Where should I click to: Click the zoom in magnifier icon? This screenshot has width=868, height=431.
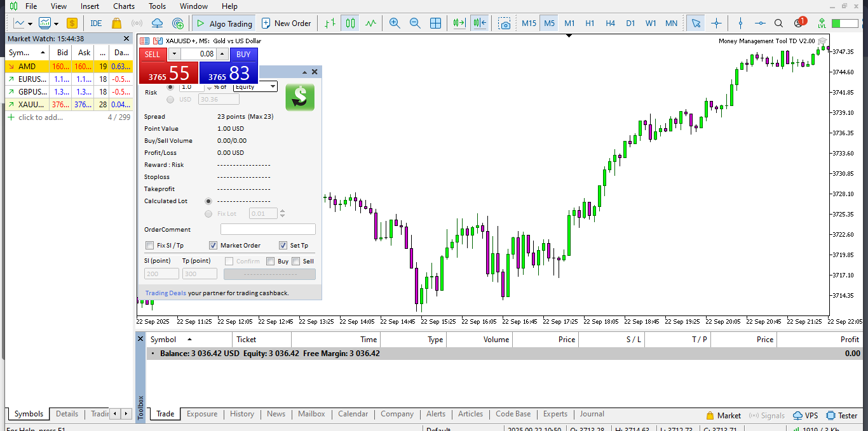click(395, 23)
